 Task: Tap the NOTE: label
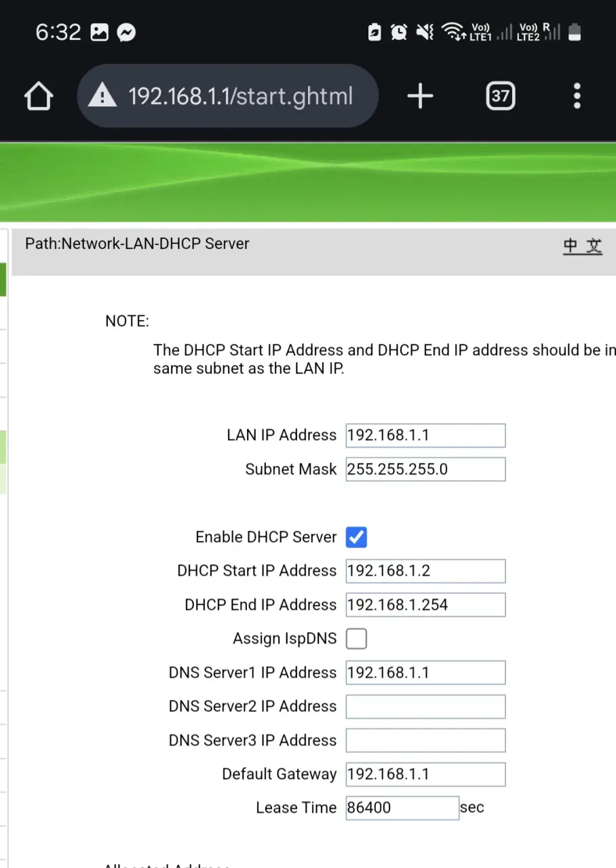[x=127, y=321]
